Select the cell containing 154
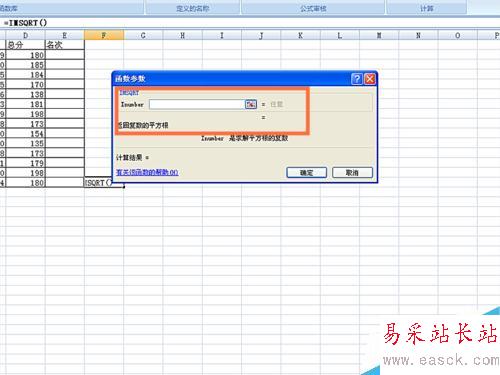500x375 pixels. point(25,133)
